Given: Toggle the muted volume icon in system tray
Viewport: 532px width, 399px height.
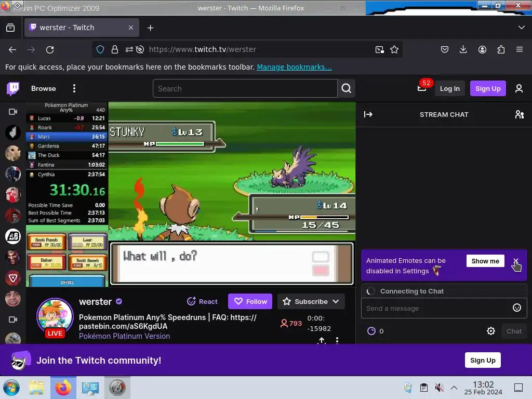Looking at the screenshot, I should tap(439, 388).
